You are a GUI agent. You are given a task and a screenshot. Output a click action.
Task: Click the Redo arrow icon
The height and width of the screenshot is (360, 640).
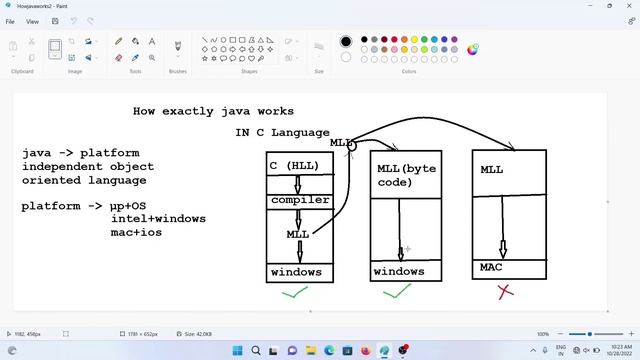[90, 21]
